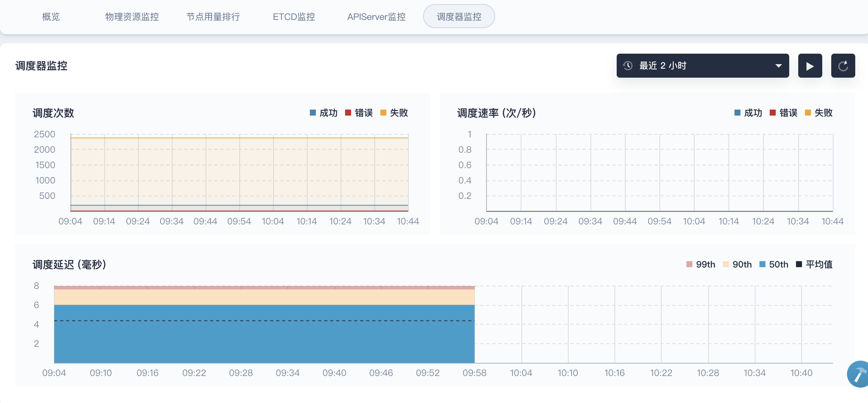
Task: Open the 概览 tab
Action: (51, 17)
